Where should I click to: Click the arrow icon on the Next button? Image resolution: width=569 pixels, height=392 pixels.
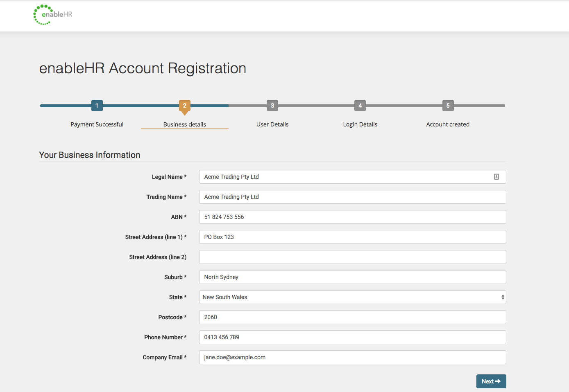click(x=498, y=381)
